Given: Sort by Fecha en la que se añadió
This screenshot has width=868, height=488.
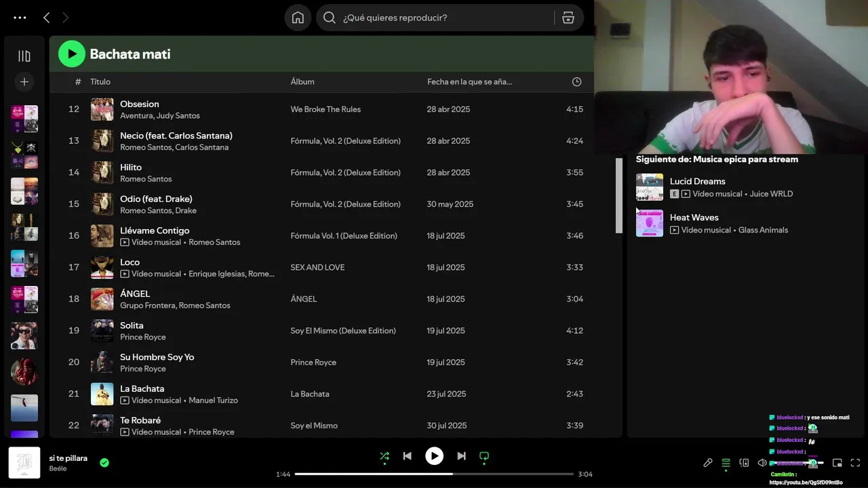Looking at the screenshot, I should pos(469,82).
